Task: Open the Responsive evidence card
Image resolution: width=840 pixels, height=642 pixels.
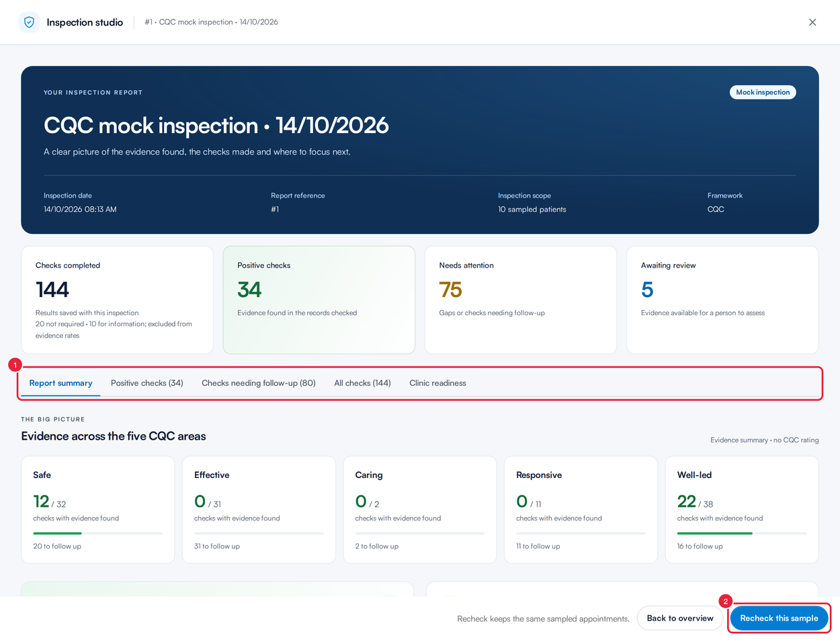Action: coord(581,510)
